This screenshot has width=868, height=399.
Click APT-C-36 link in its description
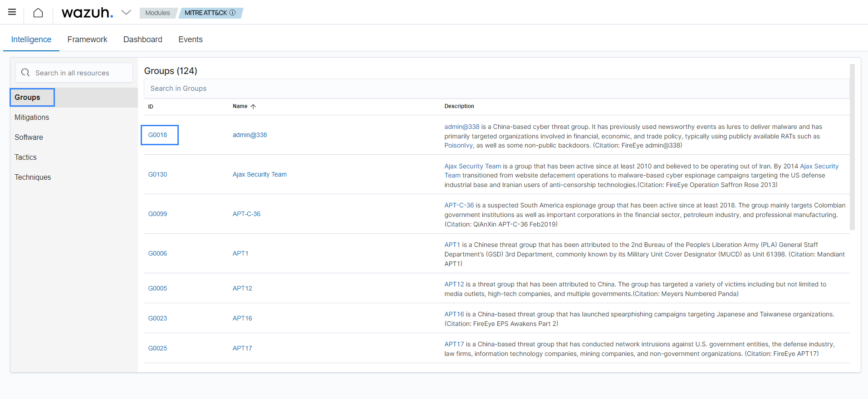[x=459, y=205]
